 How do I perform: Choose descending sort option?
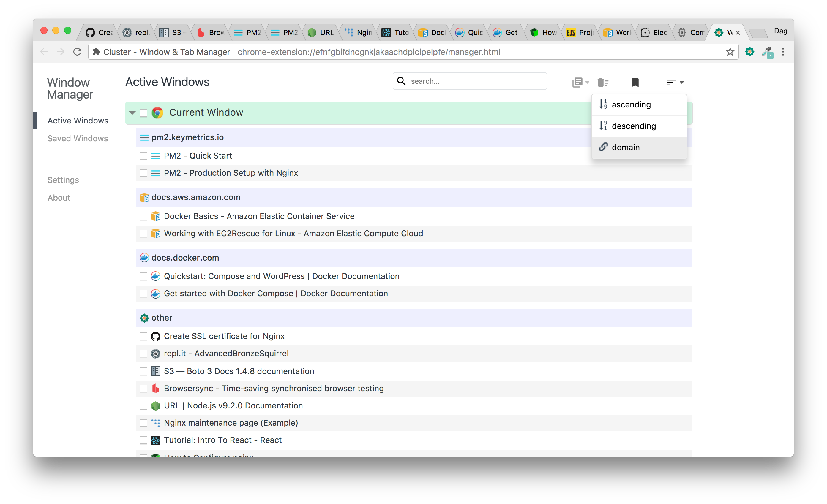click(639, 126)
